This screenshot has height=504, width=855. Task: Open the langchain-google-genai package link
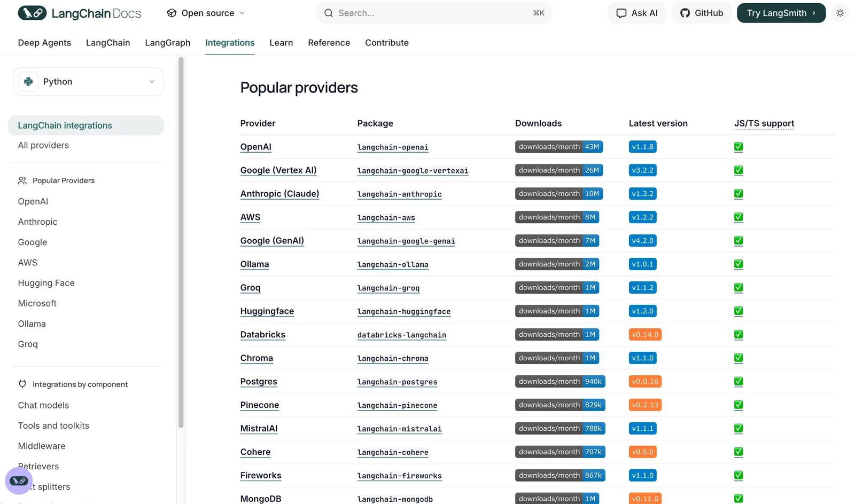tap(406, 241)
